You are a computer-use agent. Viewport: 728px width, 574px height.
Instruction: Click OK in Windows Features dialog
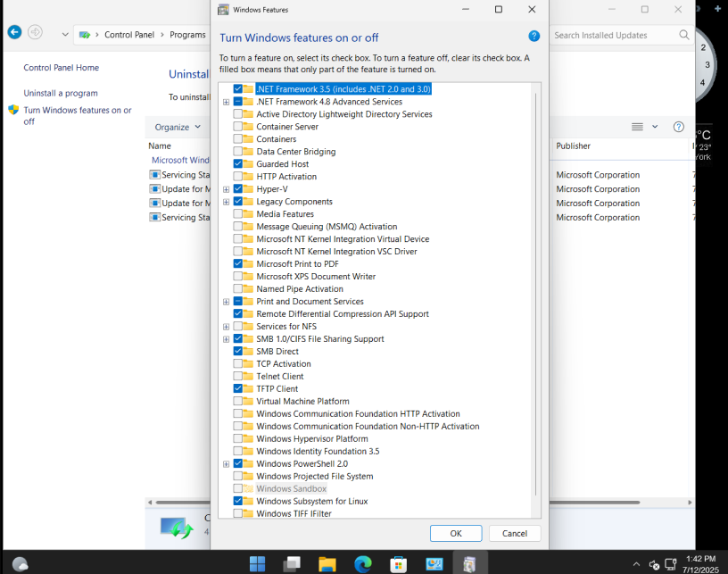click(456, 533)
